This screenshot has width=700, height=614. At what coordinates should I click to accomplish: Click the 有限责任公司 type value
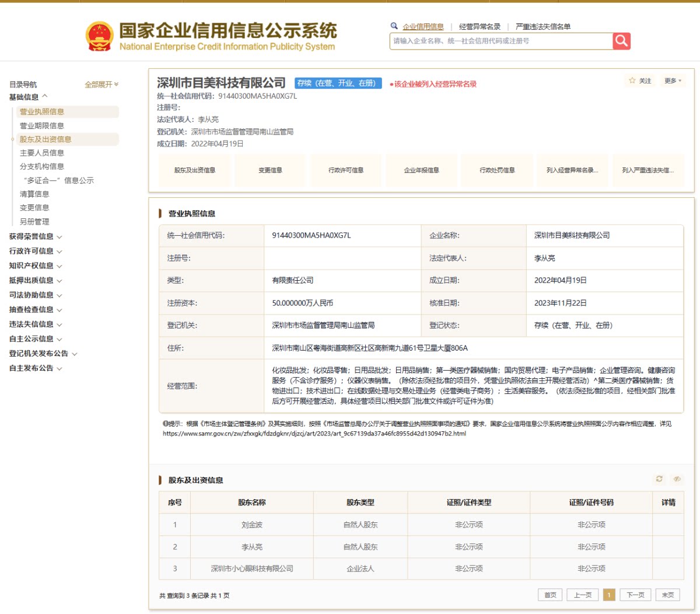(293, 280)
